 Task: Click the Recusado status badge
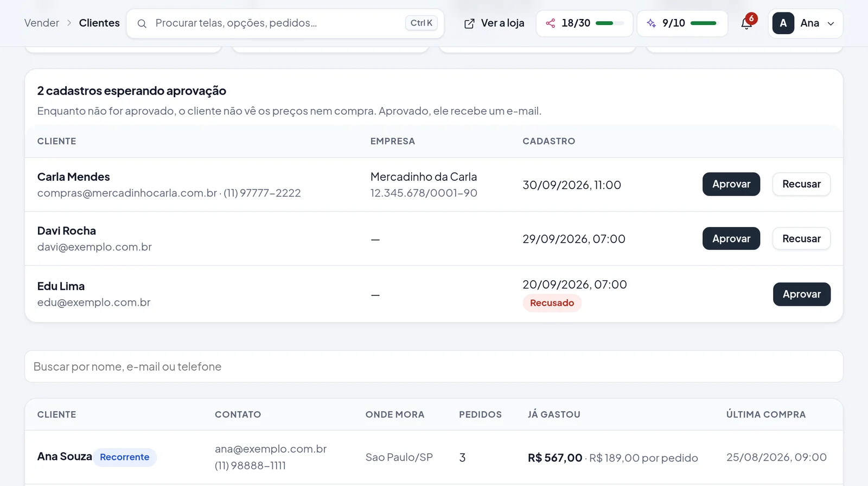(552, 303)
